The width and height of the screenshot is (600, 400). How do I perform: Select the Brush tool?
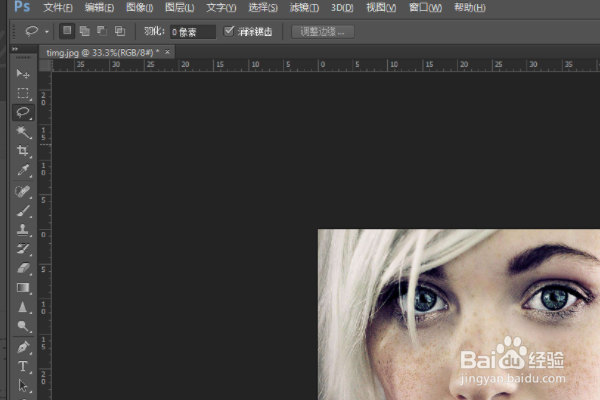pos(23,211)
